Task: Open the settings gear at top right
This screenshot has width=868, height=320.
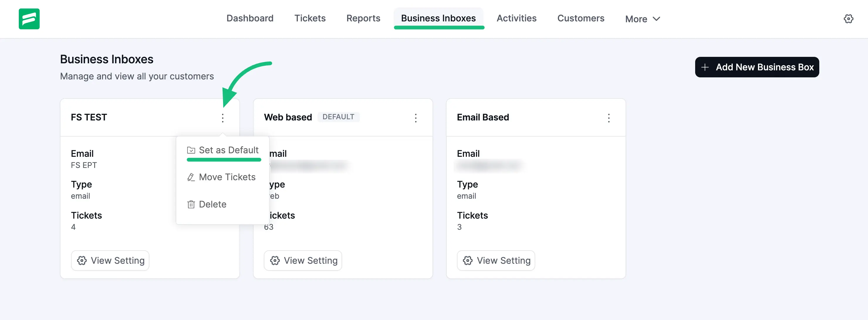Action: click(848, 19)
